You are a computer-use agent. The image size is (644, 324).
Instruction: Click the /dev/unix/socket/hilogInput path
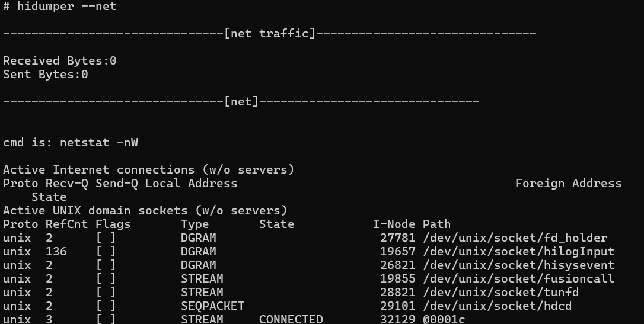click(x=518, y=251)
